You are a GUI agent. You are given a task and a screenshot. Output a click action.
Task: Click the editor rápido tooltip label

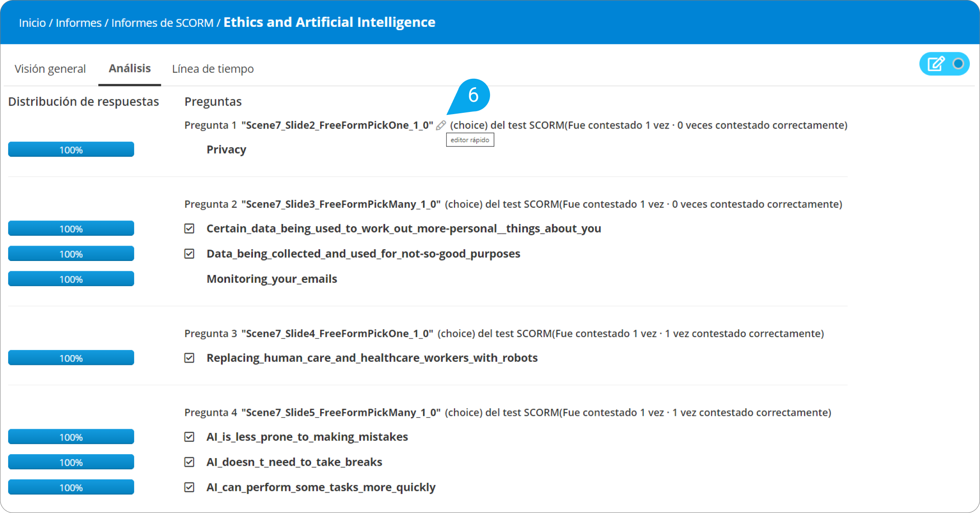[x=470, y=140]
